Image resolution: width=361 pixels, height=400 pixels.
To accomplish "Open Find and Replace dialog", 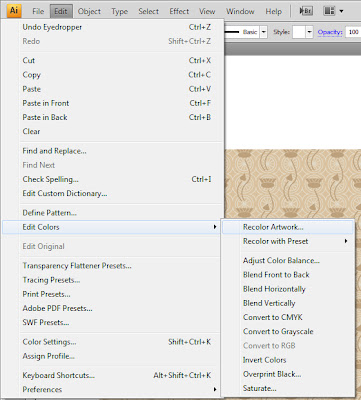I will (113, 151).
